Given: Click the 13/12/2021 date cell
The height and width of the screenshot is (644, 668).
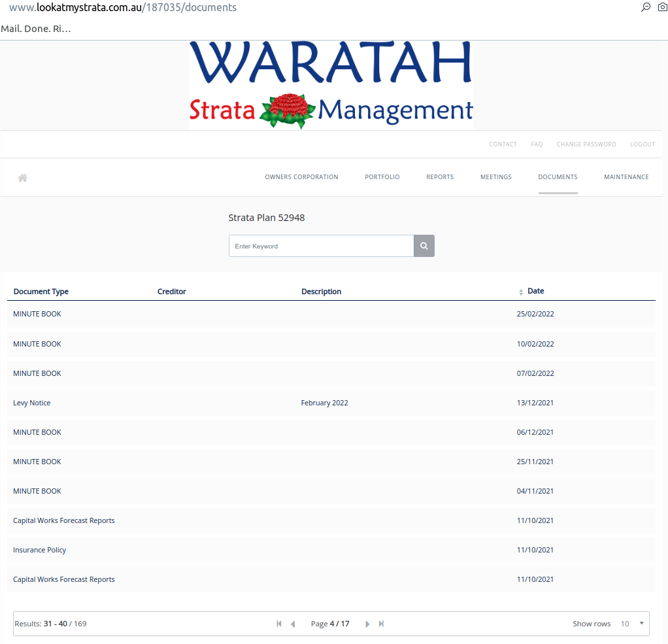Looking at the screenshot, I should click(x=535, y=403).
